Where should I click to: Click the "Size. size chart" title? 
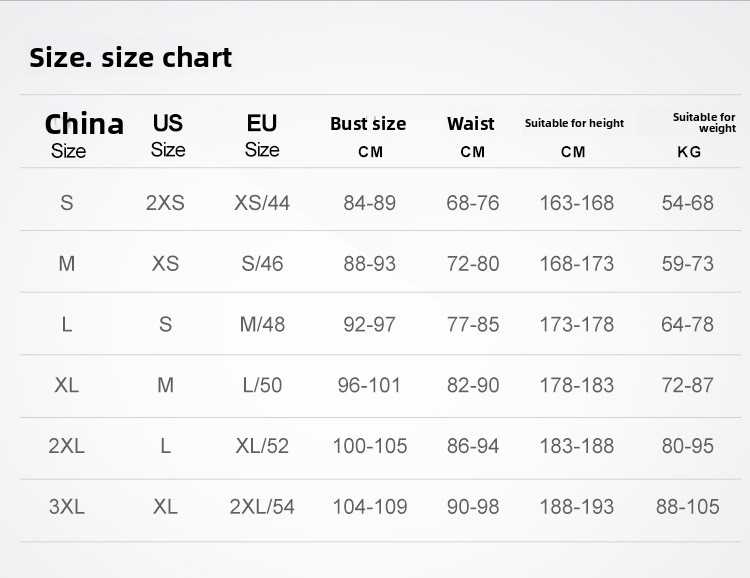(131, 58)
